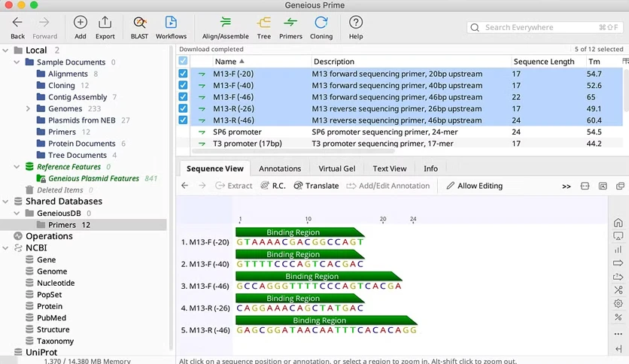Open the Help toolbar icon
Screen dimensions: 629x364
[x=356, y=23]
